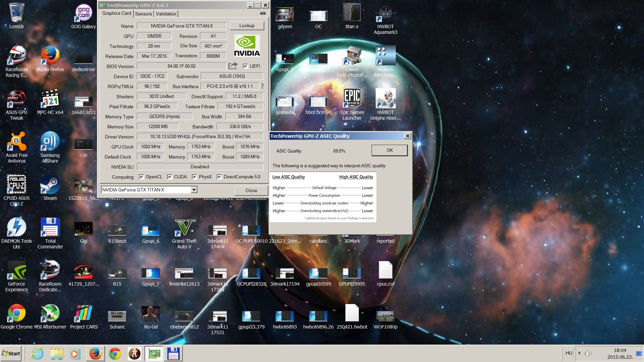Open Steam desktop icon
Image resolution: width=644 pixels, height=362 pixels.
50,187
